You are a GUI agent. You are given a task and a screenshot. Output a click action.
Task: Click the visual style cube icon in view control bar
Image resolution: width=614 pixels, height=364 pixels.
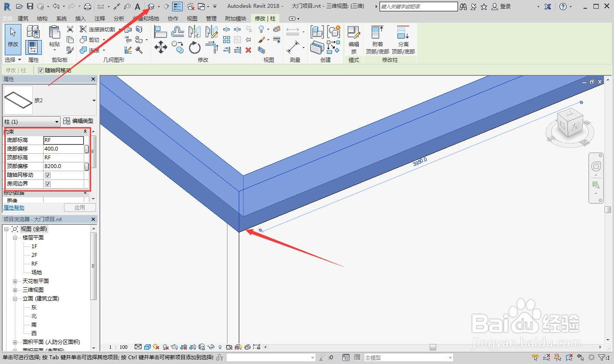[x=147, y=347]
